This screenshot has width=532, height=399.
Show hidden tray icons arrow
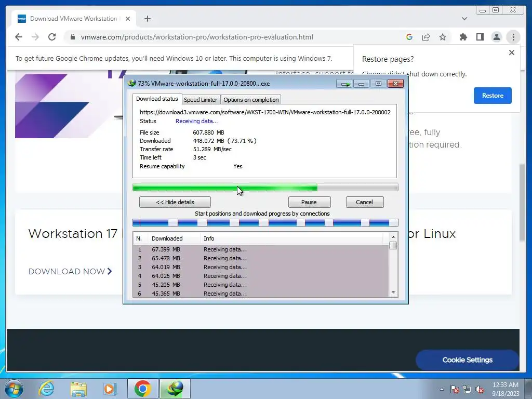[x=442, y=389]
